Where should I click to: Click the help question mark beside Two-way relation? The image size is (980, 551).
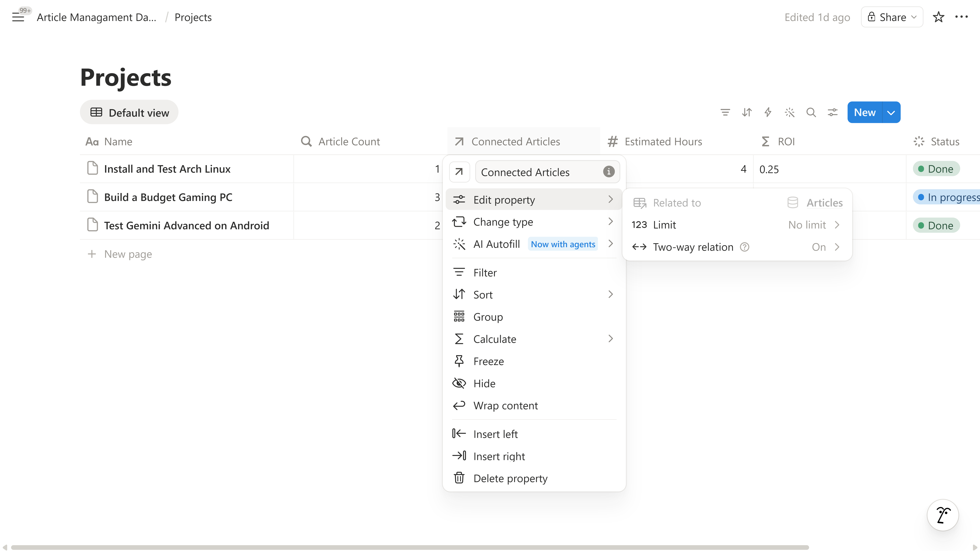[x=744, y=247]
